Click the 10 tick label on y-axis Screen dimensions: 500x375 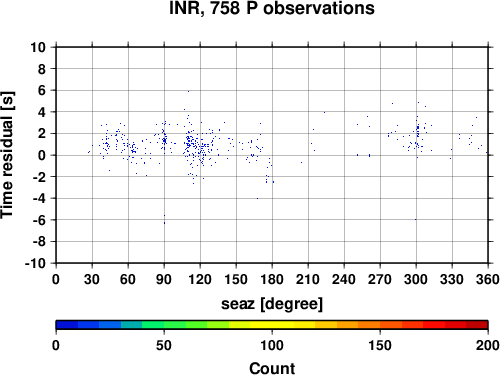tap(38, 47)
